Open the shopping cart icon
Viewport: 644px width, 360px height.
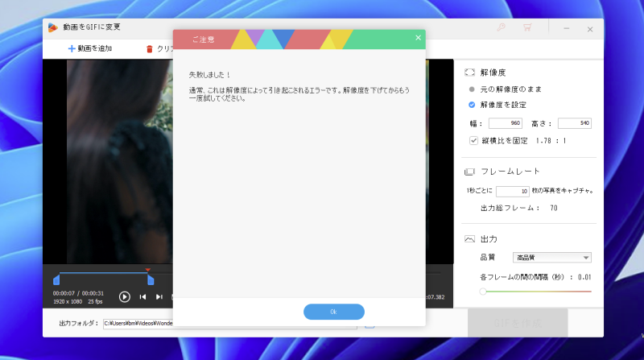tap(526, 27)
